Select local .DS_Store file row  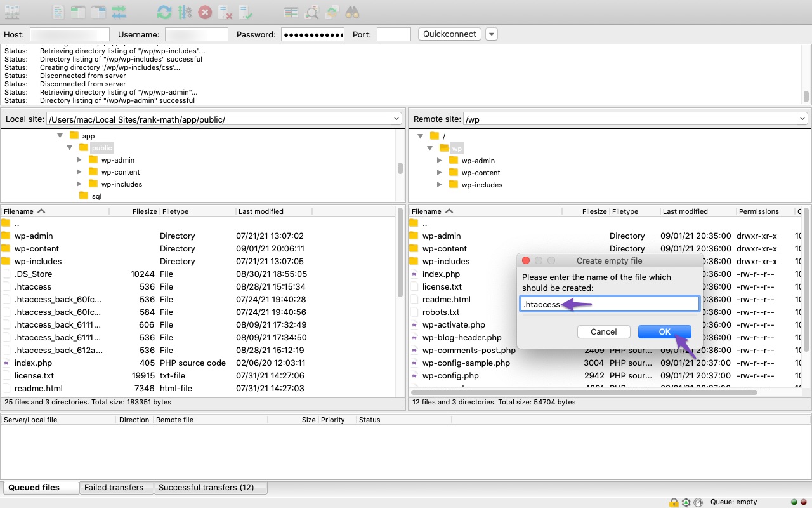point(199,274)
